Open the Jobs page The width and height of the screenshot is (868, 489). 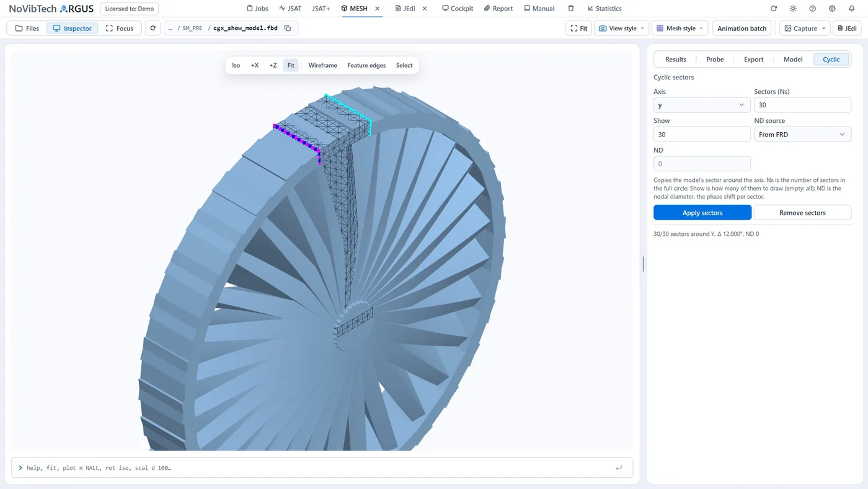[x=257, y=9]
